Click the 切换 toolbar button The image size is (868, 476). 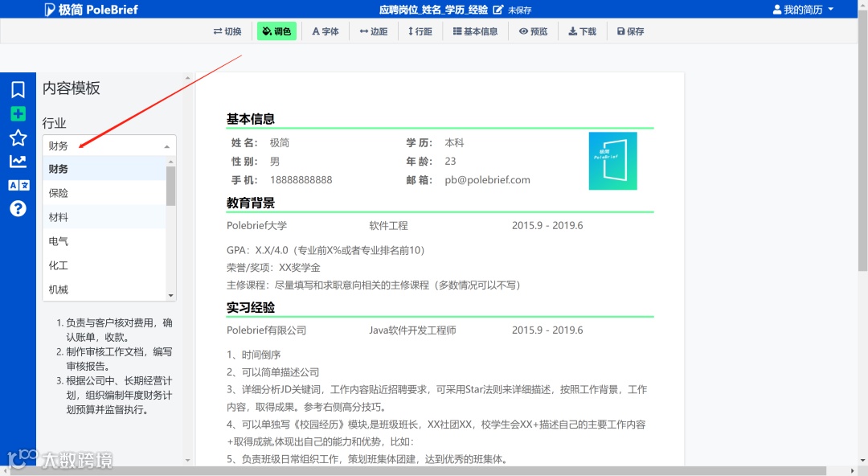point(227,31)
